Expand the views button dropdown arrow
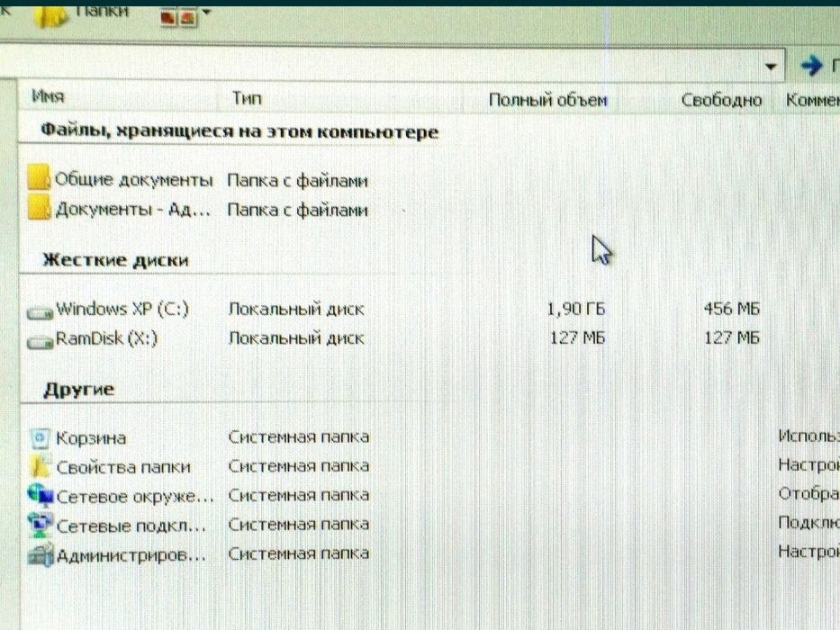The width and height of the screenshot is (840, 630). point(207,12)
